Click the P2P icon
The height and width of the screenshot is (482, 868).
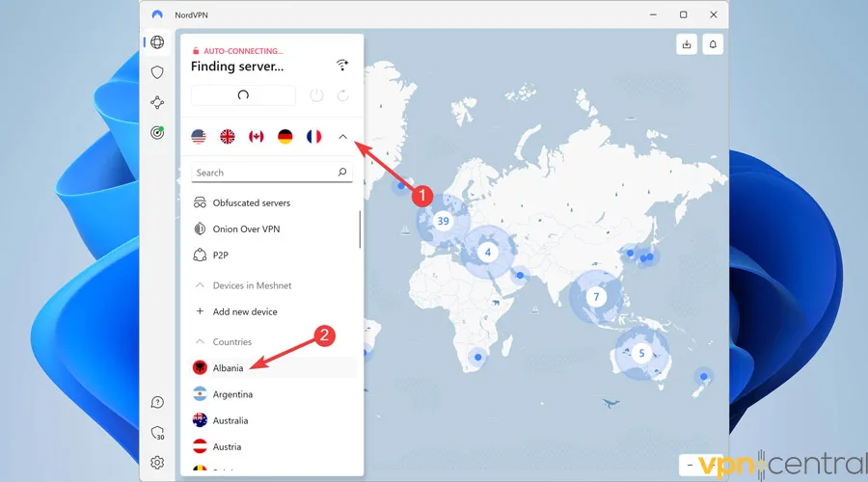[x=200, y=254]
